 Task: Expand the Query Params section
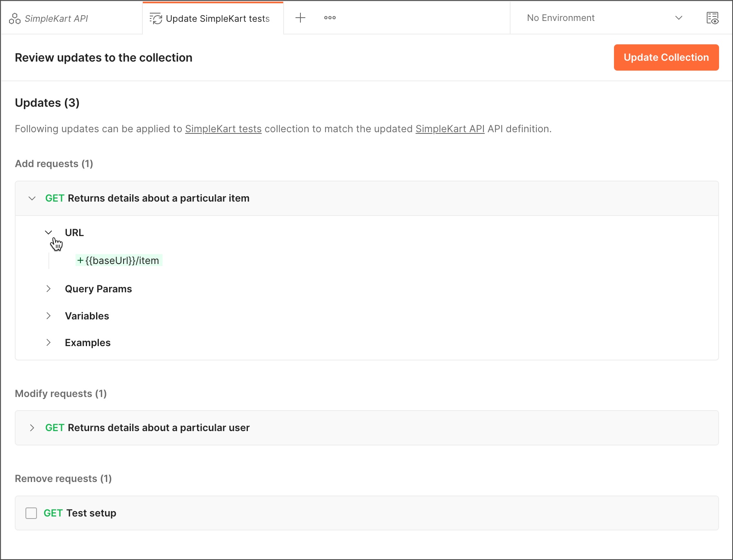tap(48, 289)
